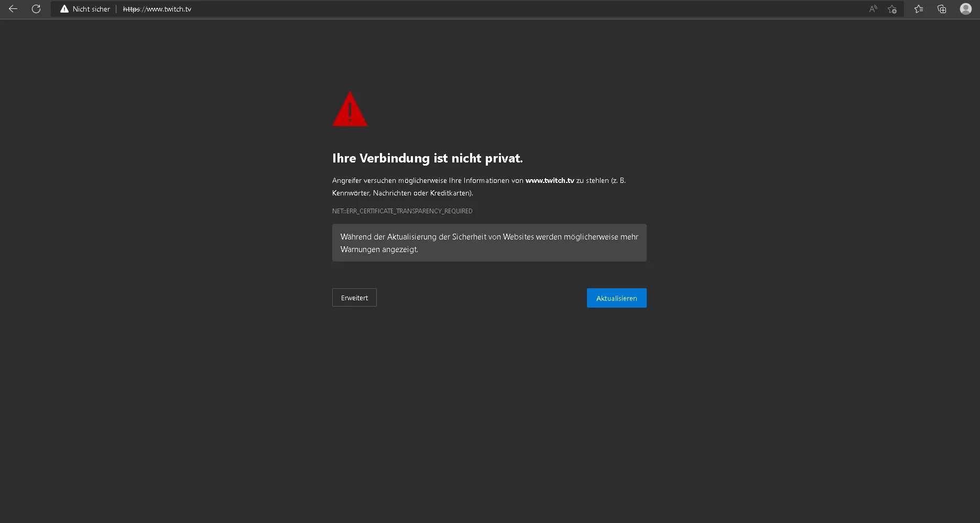Click the bold www.twitch.tv in the warning text
980x523 pixels.
pyautogui.click(x=549, y=180)
